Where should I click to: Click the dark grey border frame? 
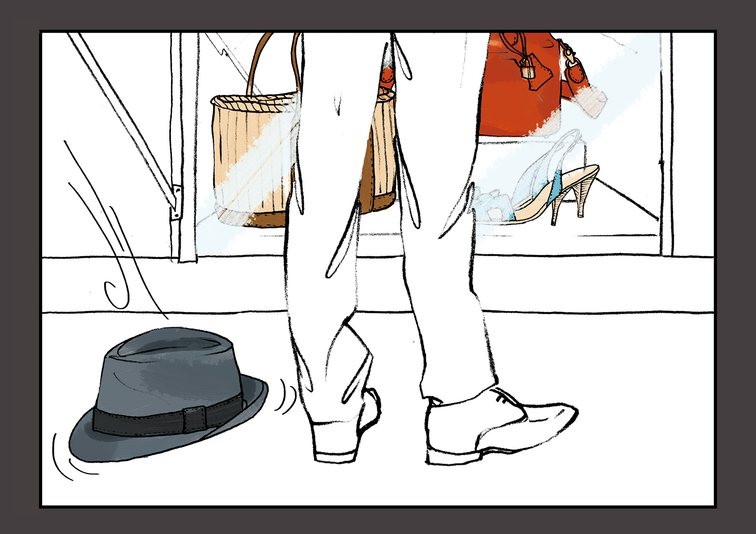[x=20, y=268]
